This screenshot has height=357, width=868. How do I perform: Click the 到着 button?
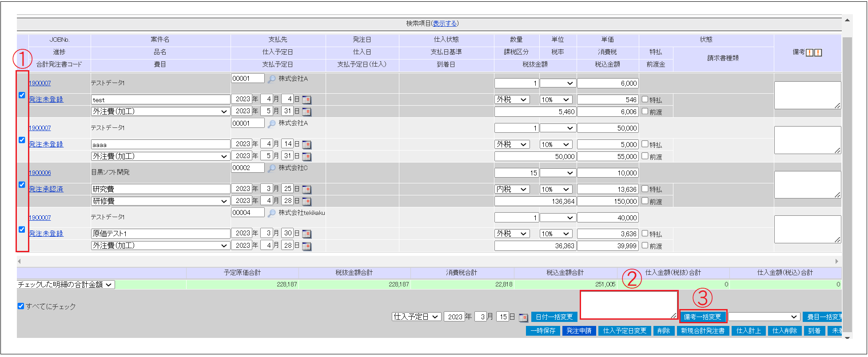point(814,331)
